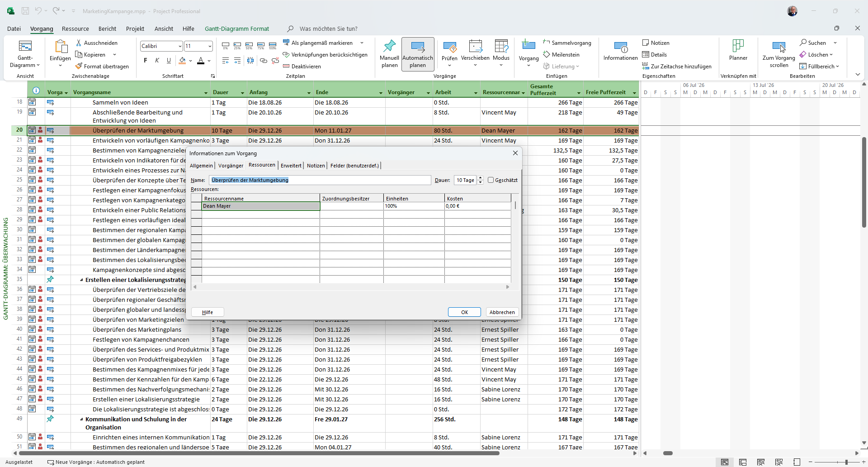
Task: Open font color swatch A
Action: (201, 61)
